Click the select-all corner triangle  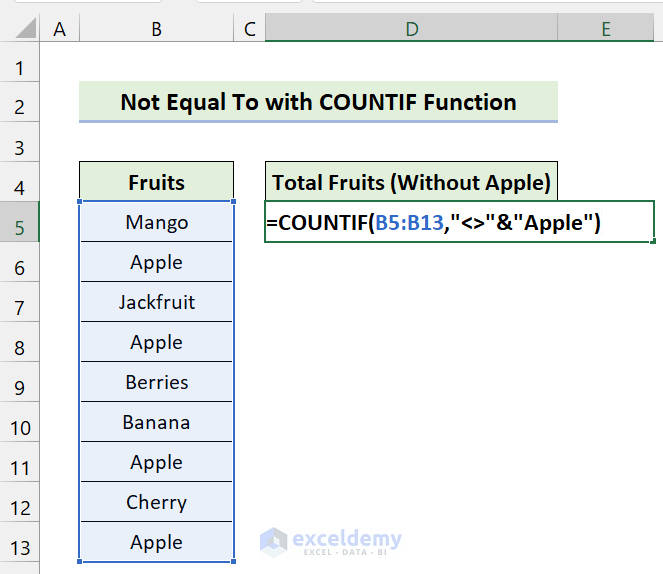[x=20, y=30]
